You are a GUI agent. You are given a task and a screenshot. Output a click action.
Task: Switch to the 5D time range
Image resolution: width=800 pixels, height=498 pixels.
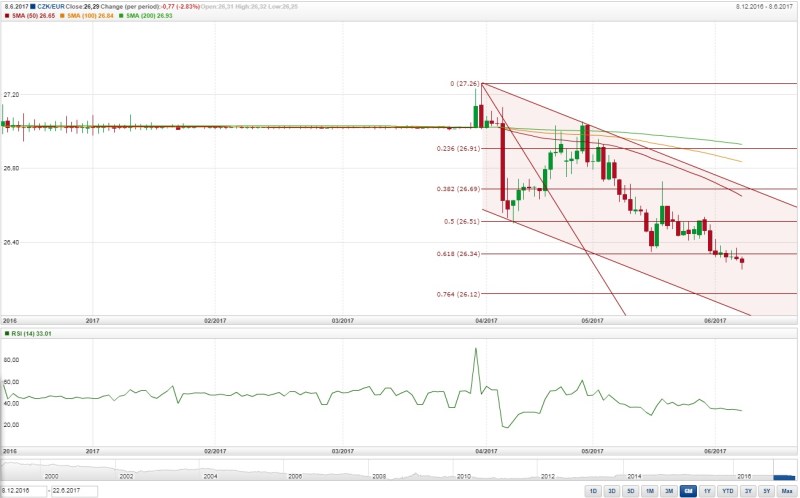630,491
